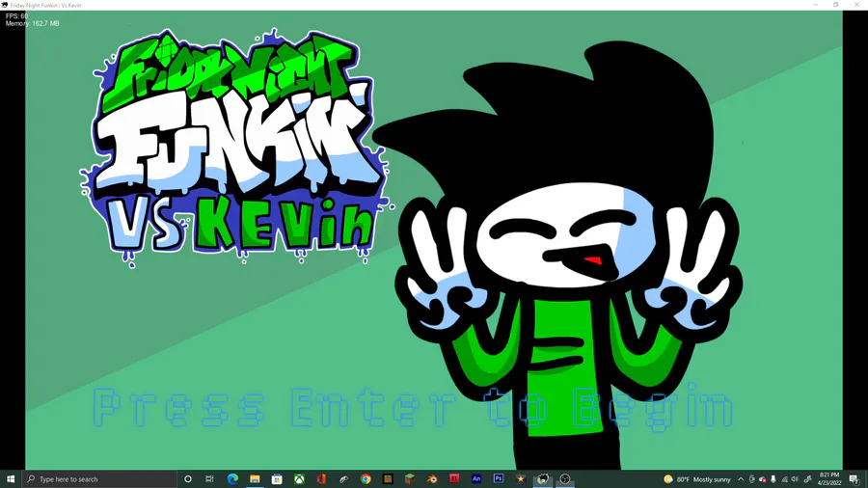Open network status tray icon
Image resolution: width=868 pixels, height=488 pixels.
click(x=784, y=479)
